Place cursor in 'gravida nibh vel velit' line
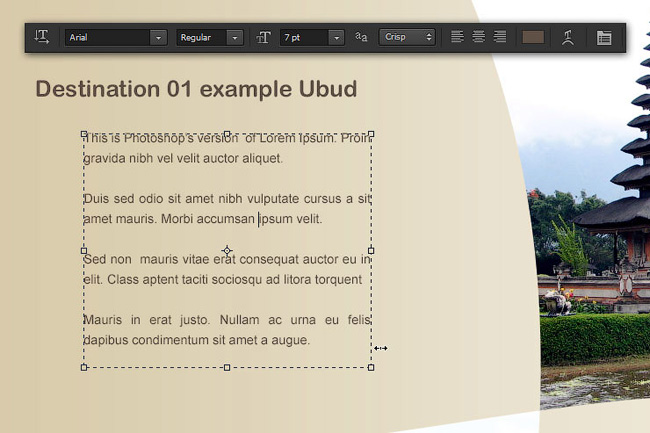650x433 pixels. click(183, 158)
